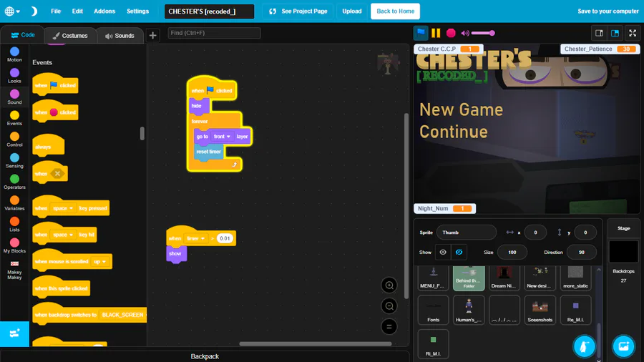Screen dimensions: 644x362
Task: Edit the sprite Direction field
Action: point(581,252)
